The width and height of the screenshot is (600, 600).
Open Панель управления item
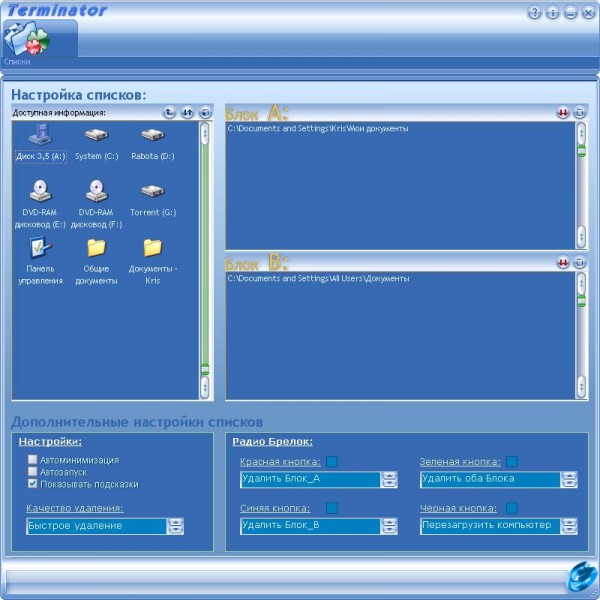tap(40, 261)
